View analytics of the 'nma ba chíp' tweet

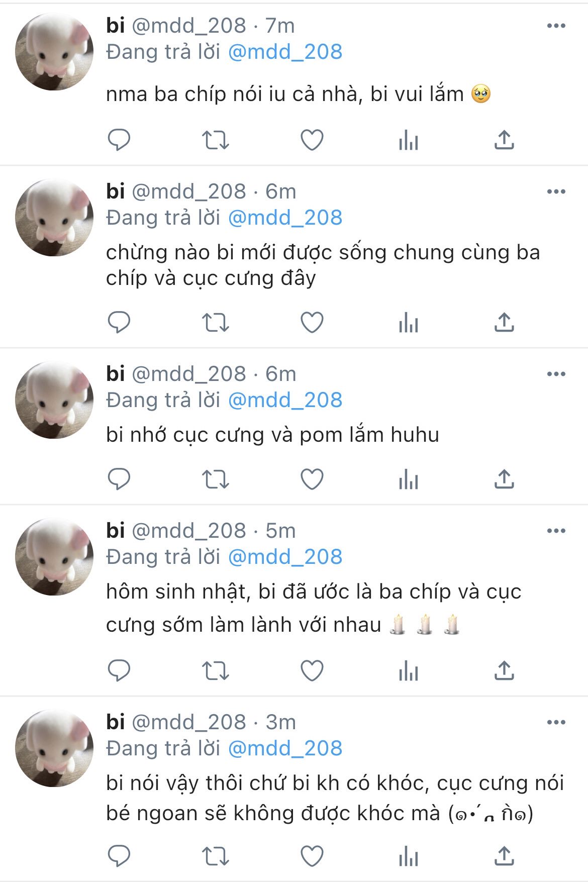point(408,140)
